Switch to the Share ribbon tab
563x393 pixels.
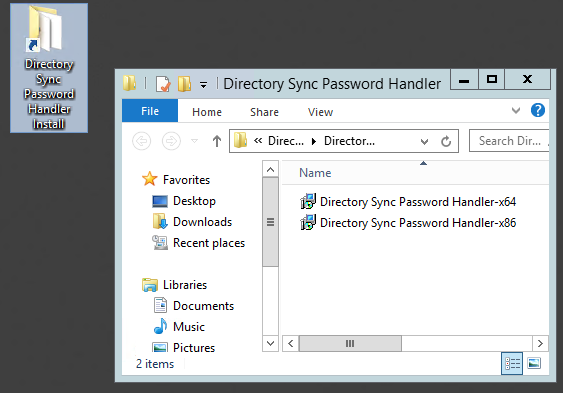click(x=264, y=112)
